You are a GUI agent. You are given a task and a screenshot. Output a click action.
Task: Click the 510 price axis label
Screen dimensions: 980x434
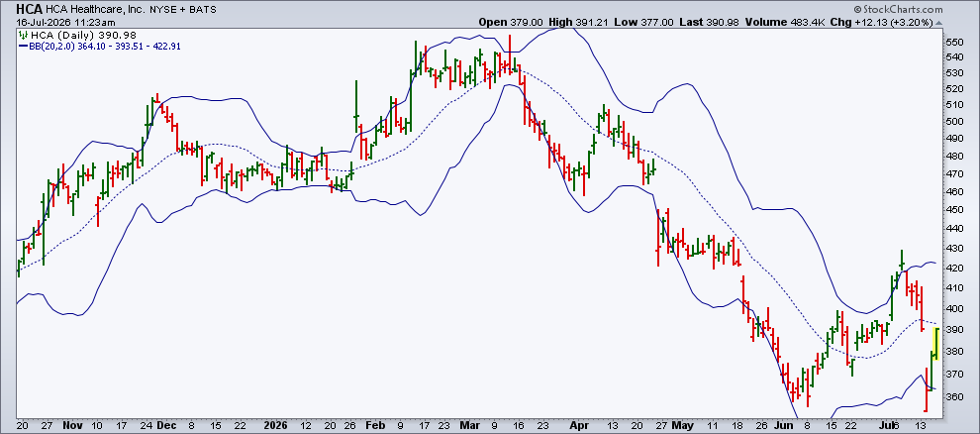954,105
